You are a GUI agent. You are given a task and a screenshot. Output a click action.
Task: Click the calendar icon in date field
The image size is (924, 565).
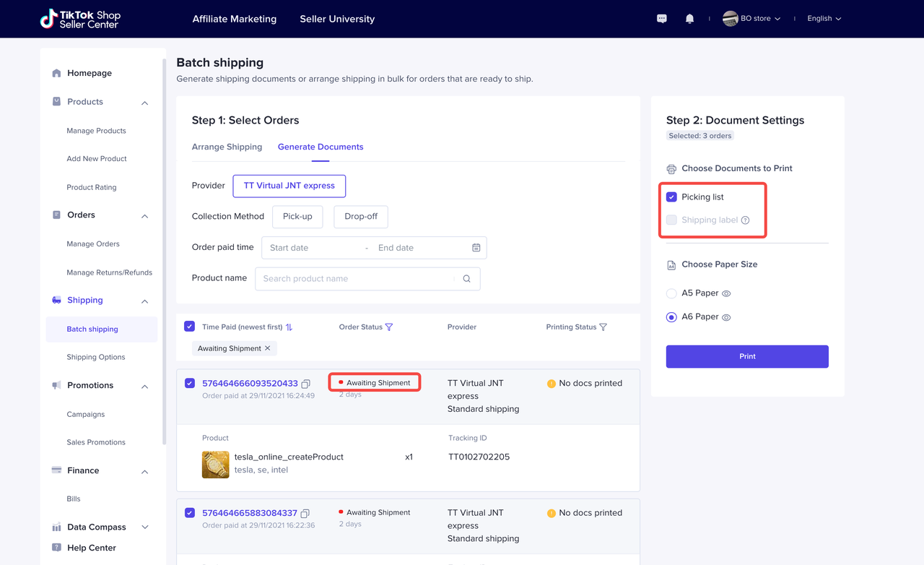(x=476, y=248)
